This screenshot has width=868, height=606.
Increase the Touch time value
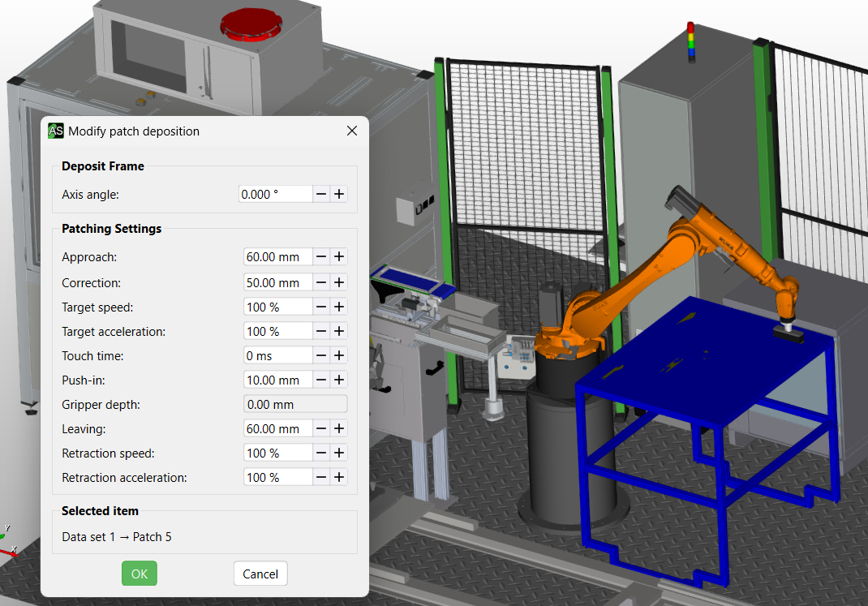point(339,355)
